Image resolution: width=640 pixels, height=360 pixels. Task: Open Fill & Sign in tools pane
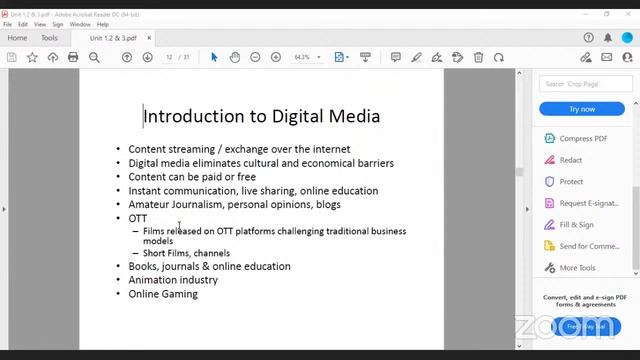pyautogui.click(x=569, y=225)
